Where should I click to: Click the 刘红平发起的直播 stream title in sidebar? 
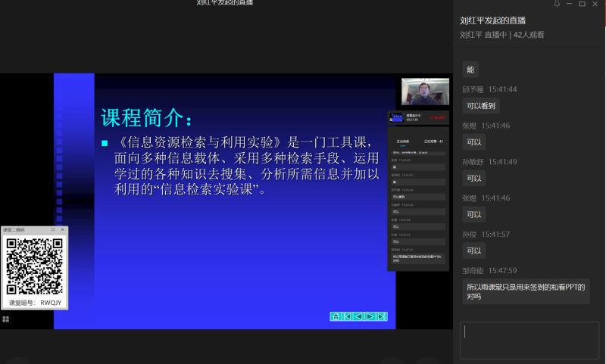point(492,20)
